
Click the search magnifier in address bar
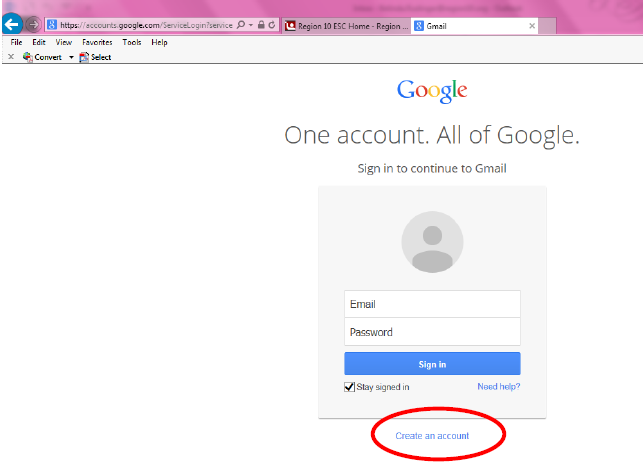[x=241, y=25]
